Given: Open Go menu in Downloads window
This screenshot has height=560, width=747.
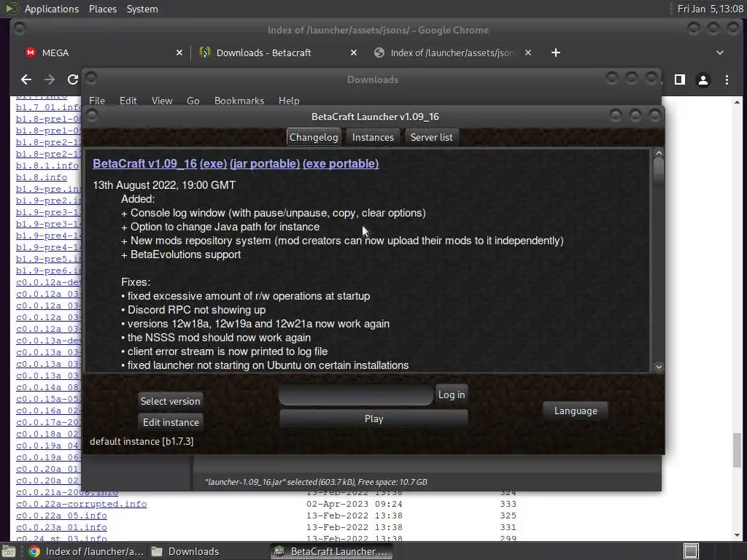Looking at the screenshot, I should coord(193,101).
